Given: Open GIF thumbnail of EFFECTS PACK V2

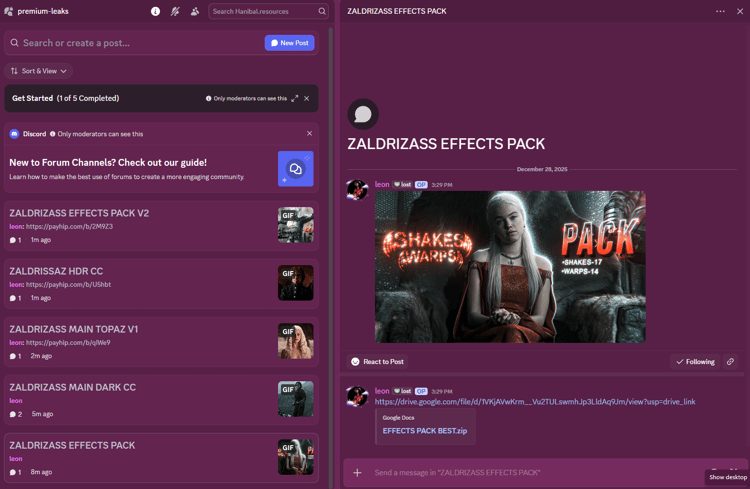Looking at the screenshot, I should (296, 225).
